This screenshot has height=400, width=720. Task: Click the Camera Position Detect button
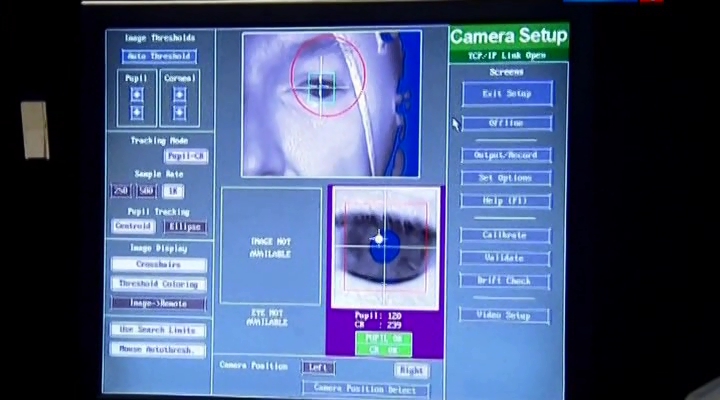pos(366,390)
